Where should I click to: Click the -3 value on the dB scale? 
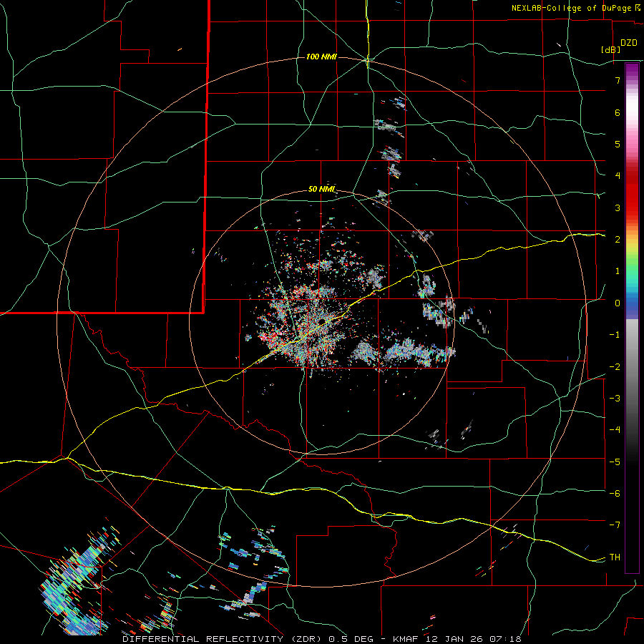click(615, 399)
